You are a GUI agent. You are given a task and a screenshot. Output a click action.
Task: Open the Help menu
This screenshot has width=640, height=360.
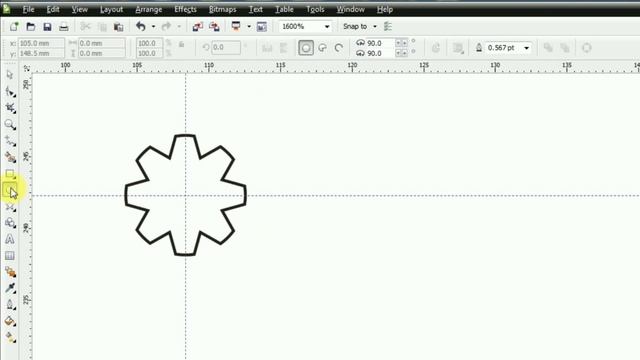[384, 9]
